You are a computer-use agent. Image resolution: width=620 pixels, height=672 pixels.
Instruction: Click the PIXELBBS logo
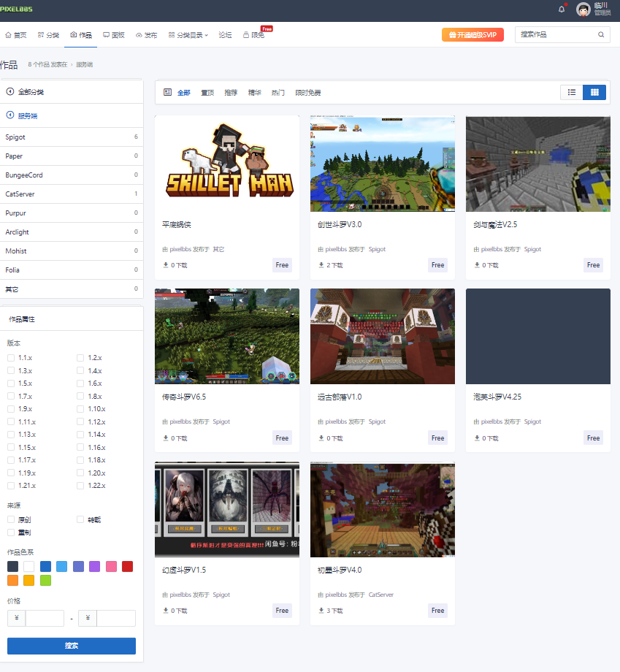coord(16,9)
